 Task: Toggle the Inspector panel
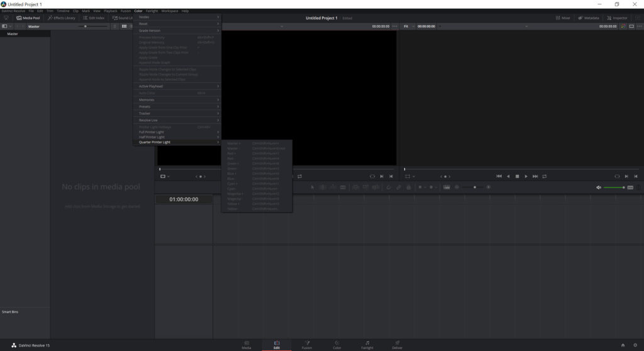tap(618, 18)
